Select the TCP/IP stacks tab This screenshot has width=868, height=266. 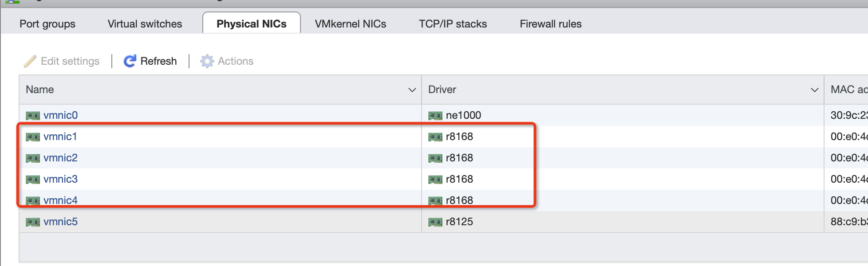coord(453,24)
